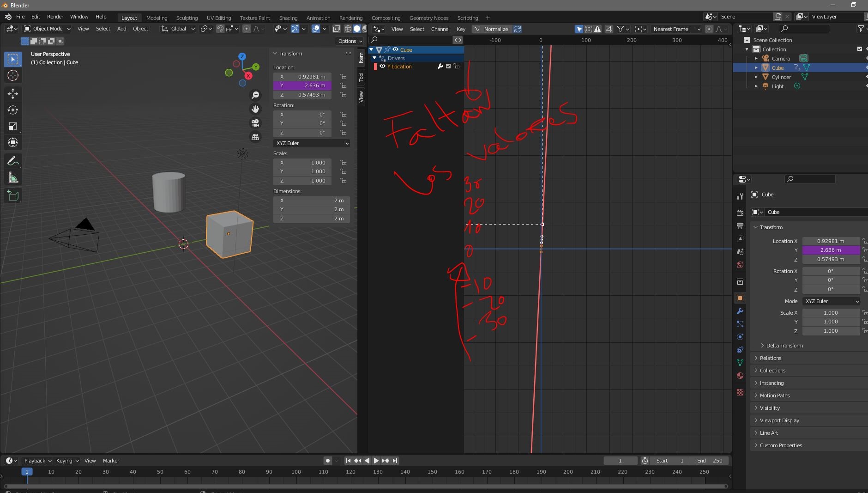
Task: Click the Location Y value field in sidebar
Action: [302, 85]
